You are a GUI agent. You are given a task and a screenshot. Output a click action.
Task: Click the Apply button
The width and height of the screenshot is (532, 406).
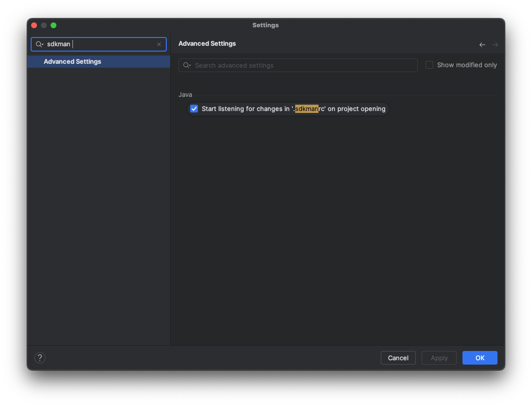[x=439, y=357]
